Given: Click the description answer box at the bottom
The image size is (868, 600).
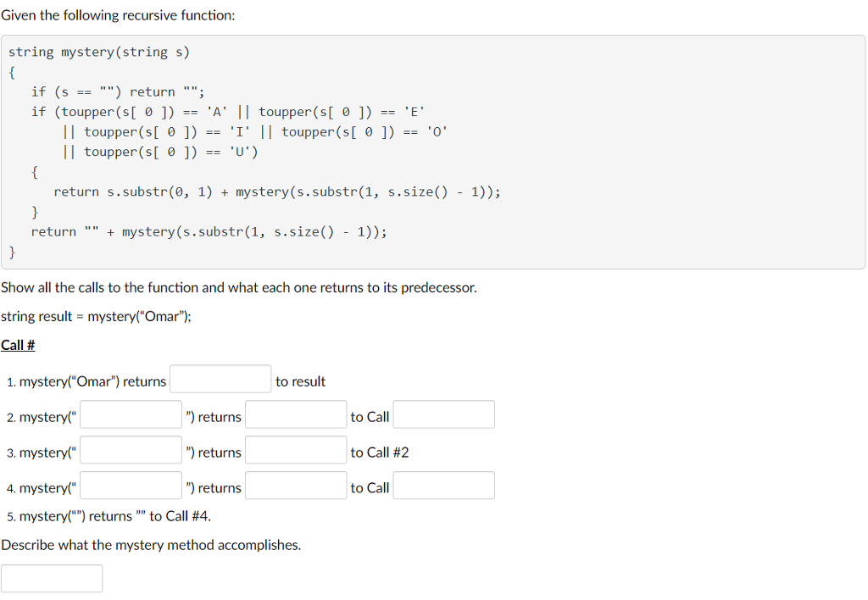Looking at the screenshot, I should pos(51,578).
